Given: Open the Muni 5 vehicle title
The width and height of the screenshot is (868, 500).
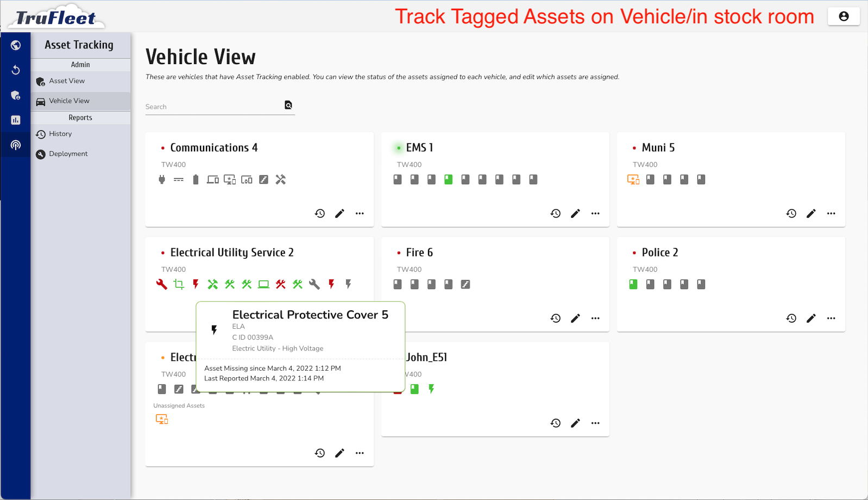Looking at the screenshot, I should point(658,148).
